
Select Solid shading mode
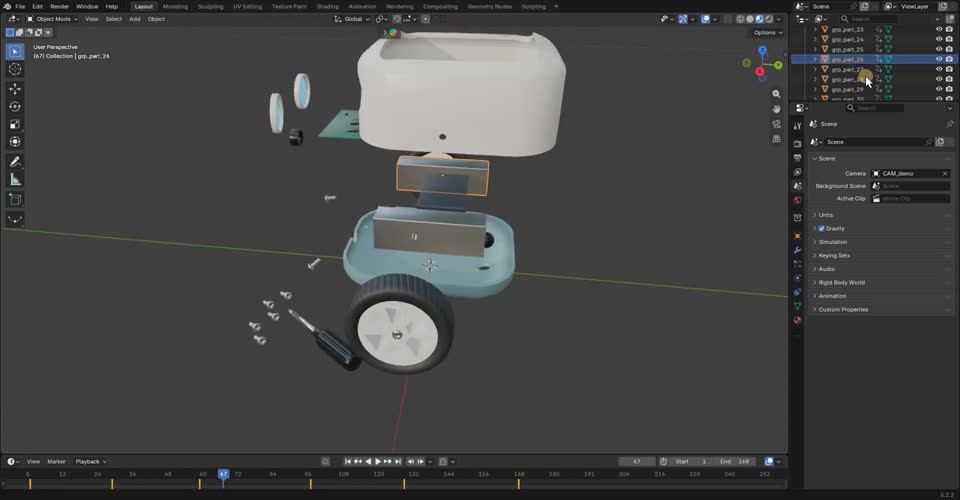[x=749, y=19]
